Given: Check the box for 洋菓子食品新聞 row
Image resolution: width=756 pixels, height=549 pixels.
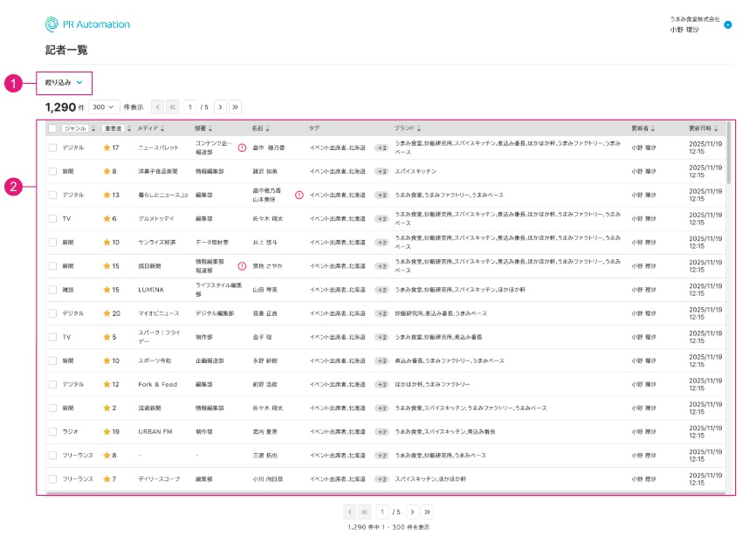Looking at the screenshot, I should pyautogui.click(x=52, y=171).
